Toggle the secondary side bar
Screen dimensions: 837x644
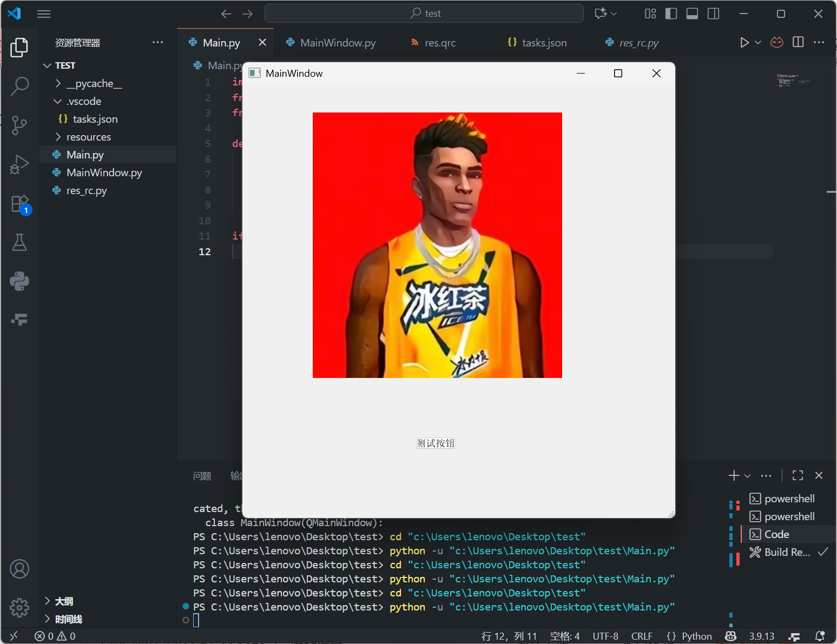click(714, 14)
